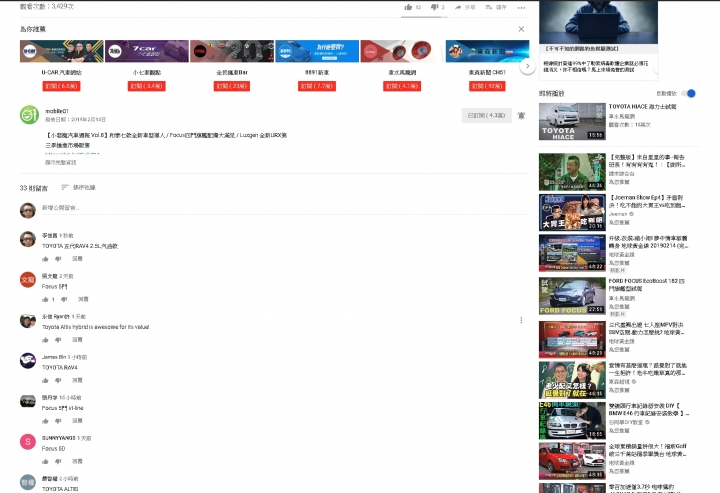Image resolution: width=720 pixels, height=493 pixels.
Task: Open TOYOTA HIACE video title
Action: 642,106
